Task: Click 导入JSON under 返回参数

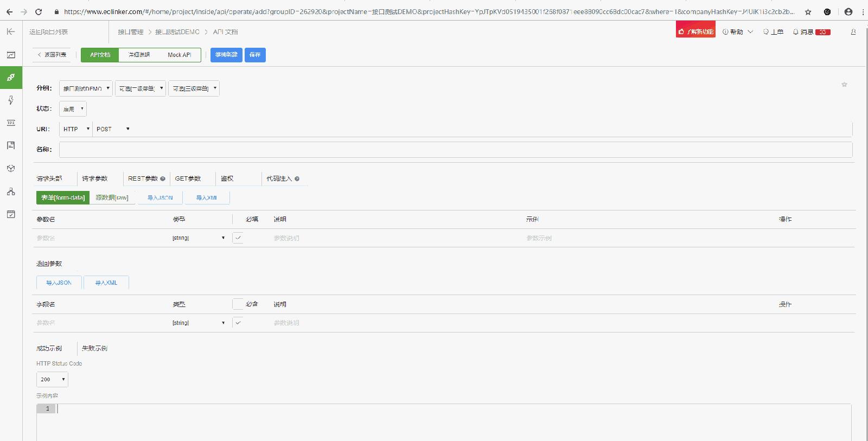Action: coord(59,283)
